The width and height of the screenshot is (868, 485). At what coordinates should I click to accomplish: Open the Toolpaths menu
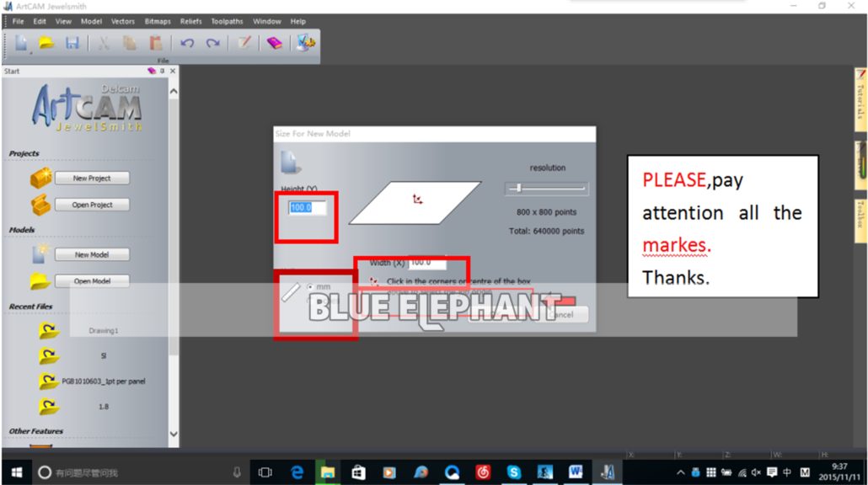coord(225,21)
